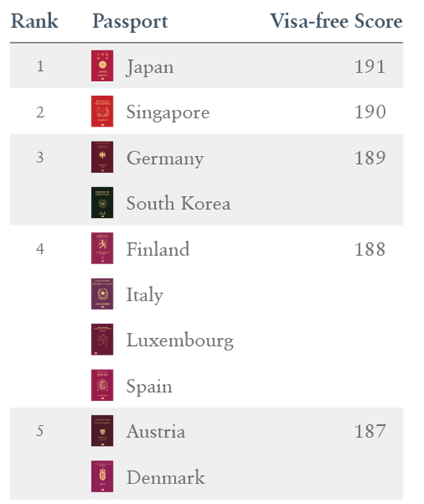Click the Passport column header
The width and height of the screenshot is (424, 504).
pyautogui.click(x=130, y=22)
